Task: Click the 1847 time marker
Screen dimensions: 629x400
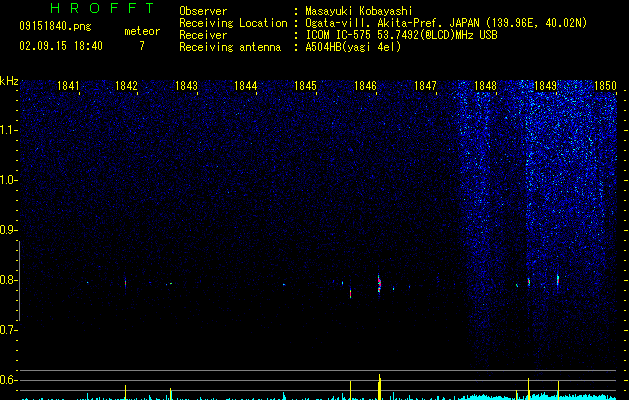Action: (425, 86)
